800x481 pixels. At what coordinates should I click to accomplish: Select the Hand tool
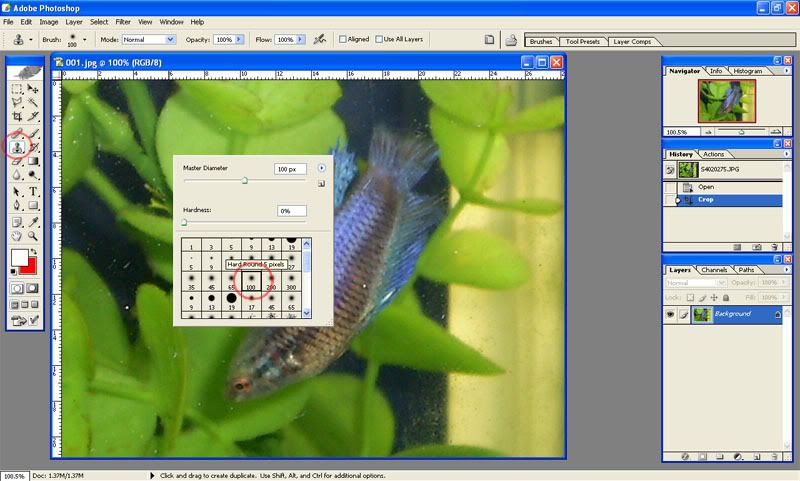tap(18, 236)
